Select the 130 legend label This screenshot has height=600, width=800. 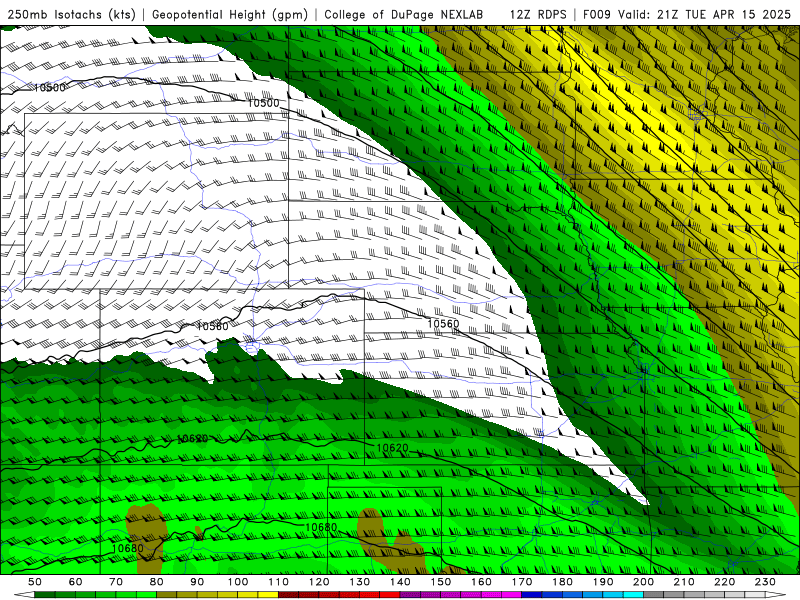pyautogui.click(x=360, y=582)
